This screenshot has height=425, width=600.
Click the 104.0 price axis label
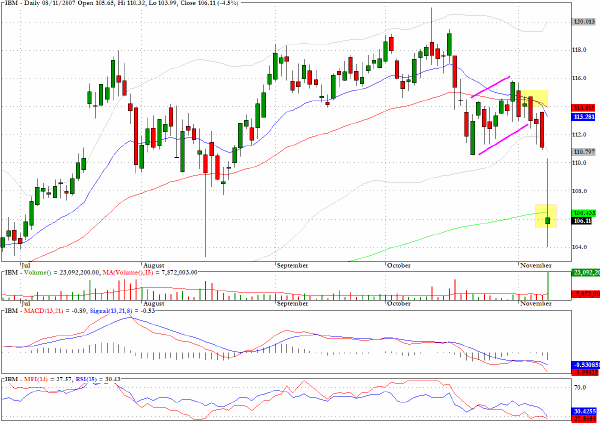click(x=579, y=247)
